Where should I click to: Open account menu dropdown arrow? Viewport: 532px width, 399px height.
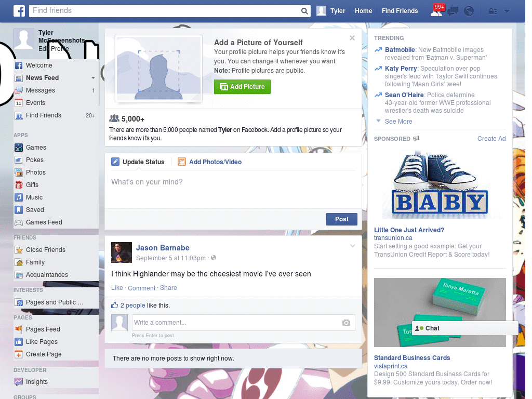[507, 11]
